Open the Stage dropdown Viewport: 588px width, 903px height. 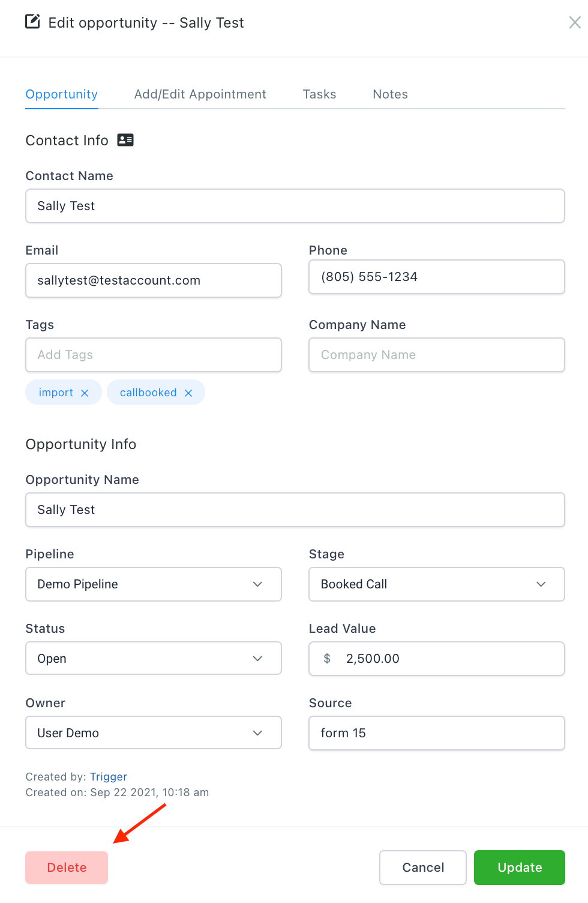click(x=437, y=584)
